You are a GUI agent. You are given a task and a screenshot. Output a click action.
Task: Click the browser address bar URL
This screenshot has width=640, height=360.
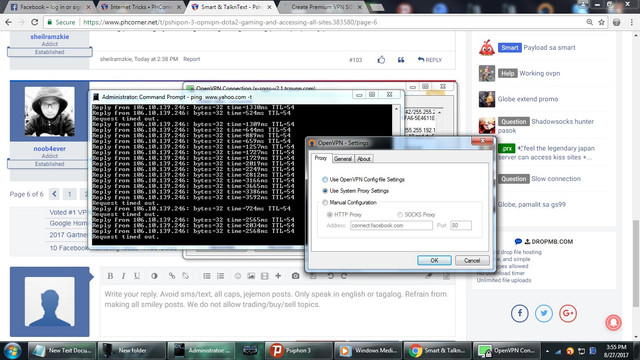(x=230, y=22)
